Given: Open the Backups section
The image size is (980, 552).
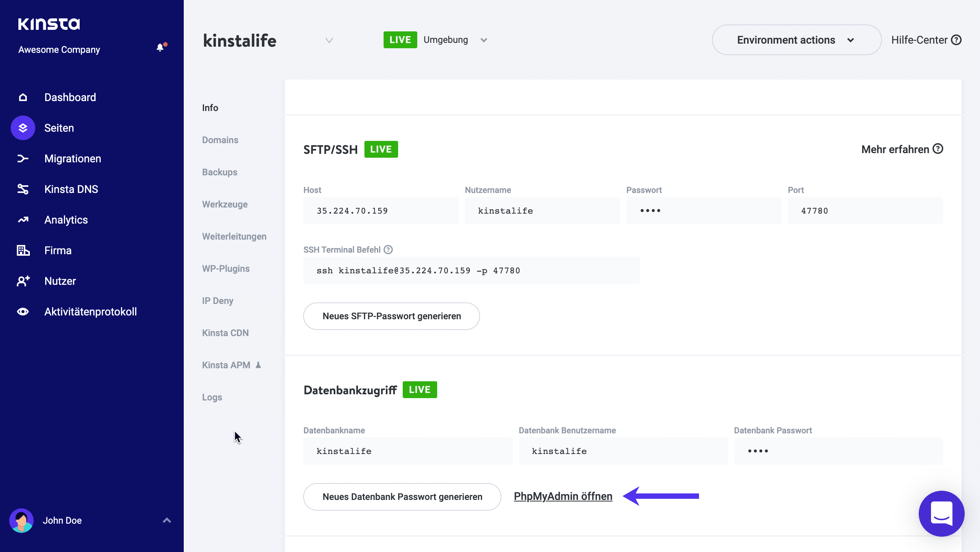Looking at the screenshot, I should click(219, 172).
